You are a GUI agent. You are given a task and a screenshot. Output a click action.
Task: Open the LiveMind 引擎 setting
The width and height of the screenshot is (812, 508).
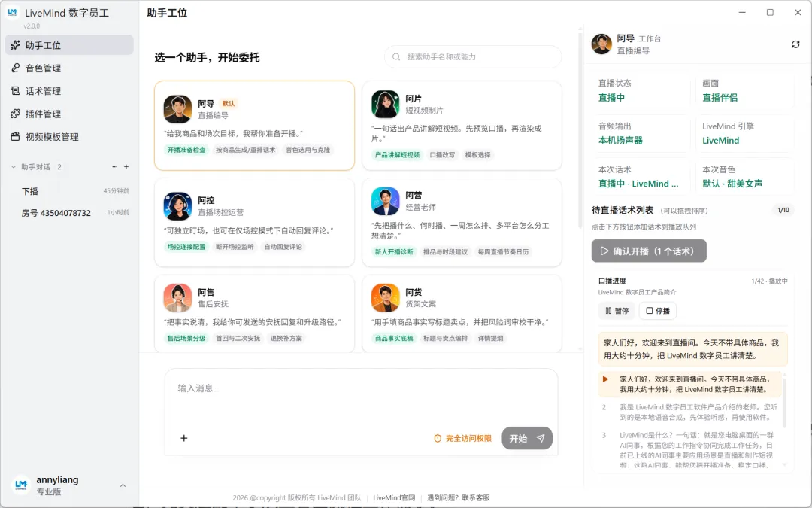click(744, 133)
